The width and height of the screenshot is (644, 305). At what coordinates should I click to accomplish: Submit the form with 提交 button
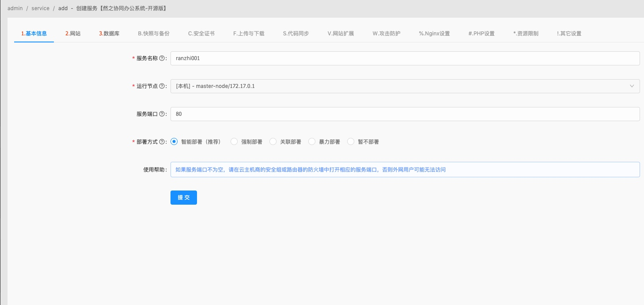coord(183,198)
